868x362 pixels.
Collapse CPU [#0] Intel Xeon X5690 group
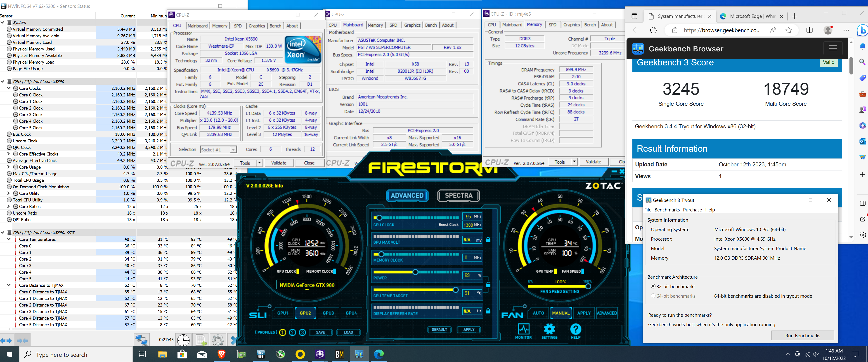(2, 81)
